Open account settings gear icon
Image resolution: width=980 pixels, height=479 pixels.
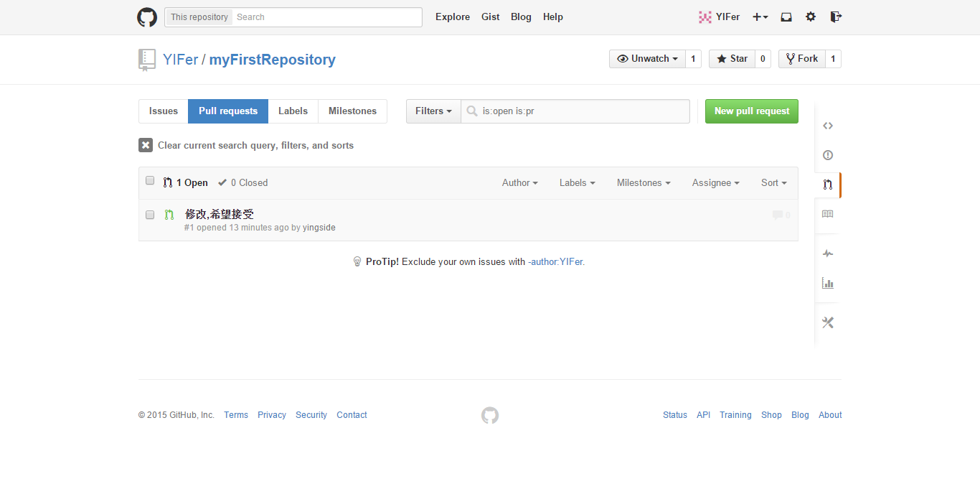(811, 17)
